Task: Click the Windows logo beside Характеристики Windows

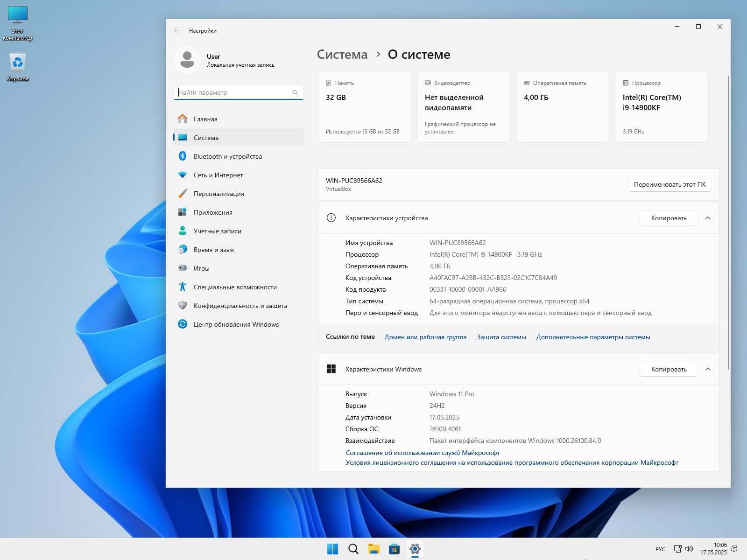Action: tap(331, 369)
